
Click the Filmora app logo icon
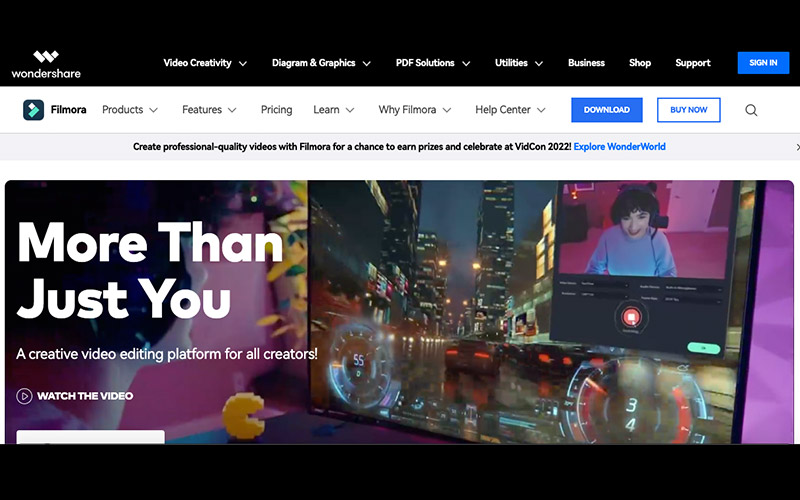pyautogui.click(x=33, y=110)
